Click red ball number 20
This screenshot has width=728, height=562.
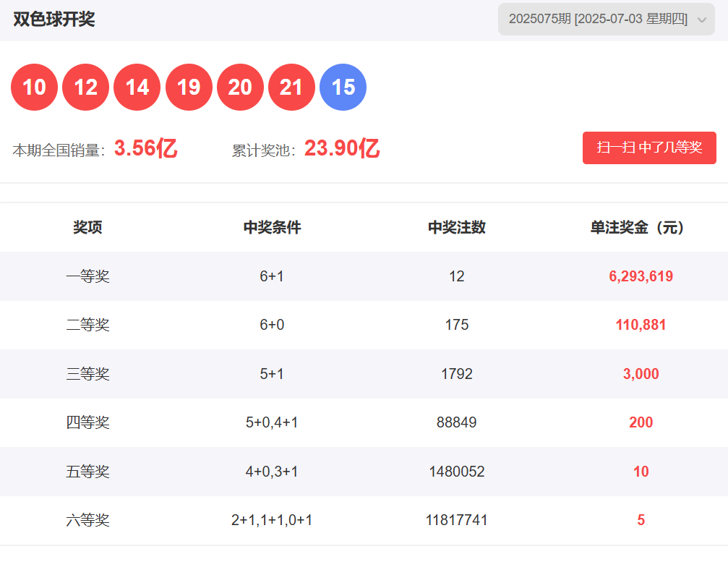pyautogui.click(x=241, y=88)
